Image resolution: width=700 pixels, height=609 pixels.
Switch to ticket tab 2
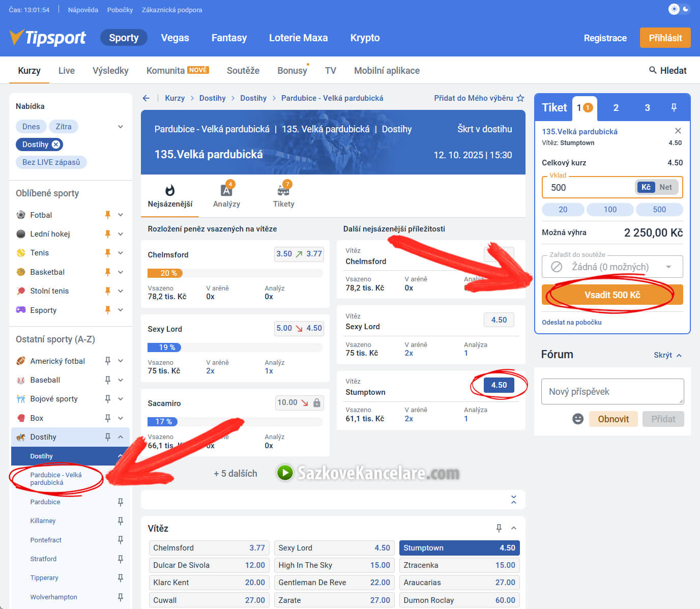[x=616, y=107]
